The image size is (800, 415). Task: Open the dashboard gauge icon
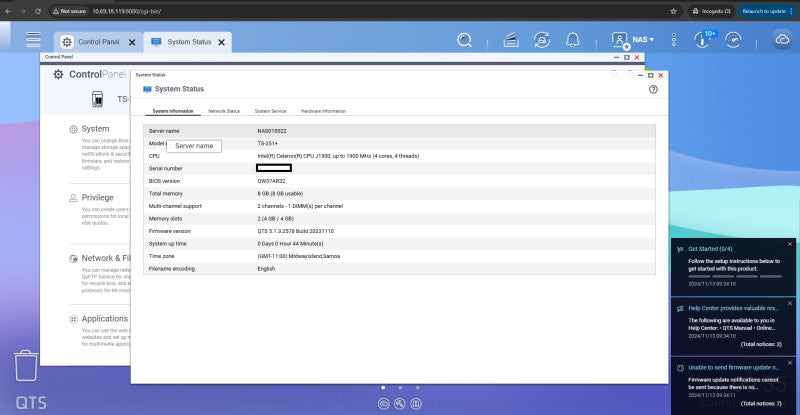coord(733,40)
